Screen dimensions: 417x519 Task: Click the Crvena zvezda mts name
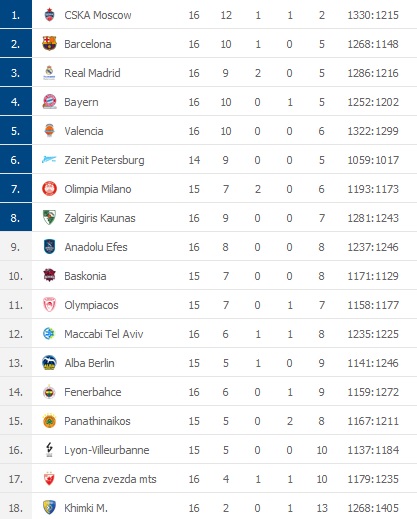click(x=110, y=479)
